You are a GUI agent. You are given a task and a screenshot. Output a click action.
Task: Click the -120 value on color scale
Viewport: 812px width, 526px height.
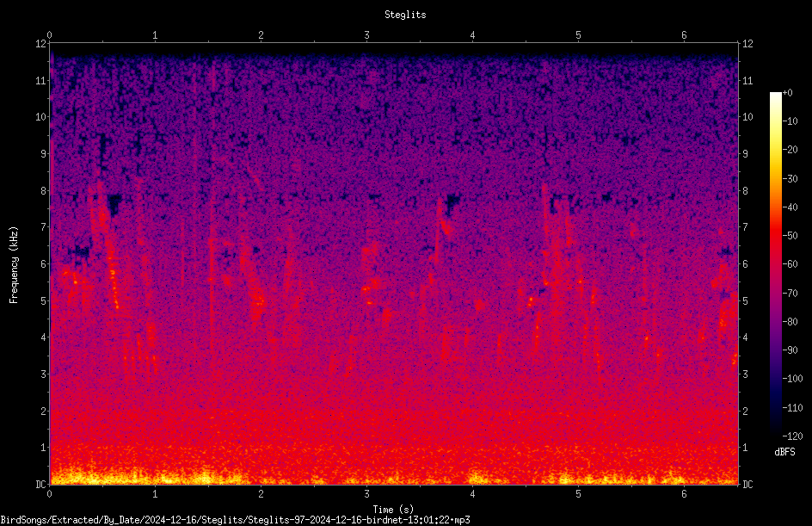point(792,436)
